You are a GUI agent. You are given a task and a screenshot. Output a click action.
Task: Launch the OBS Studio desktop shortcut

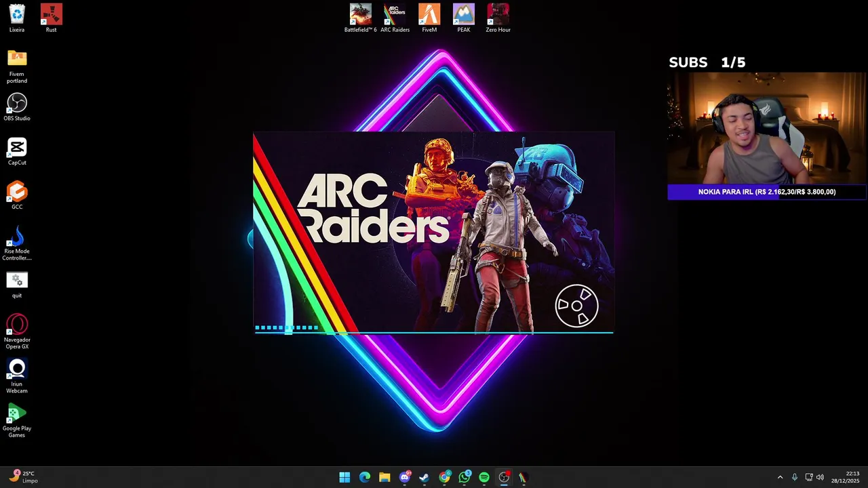17,107
